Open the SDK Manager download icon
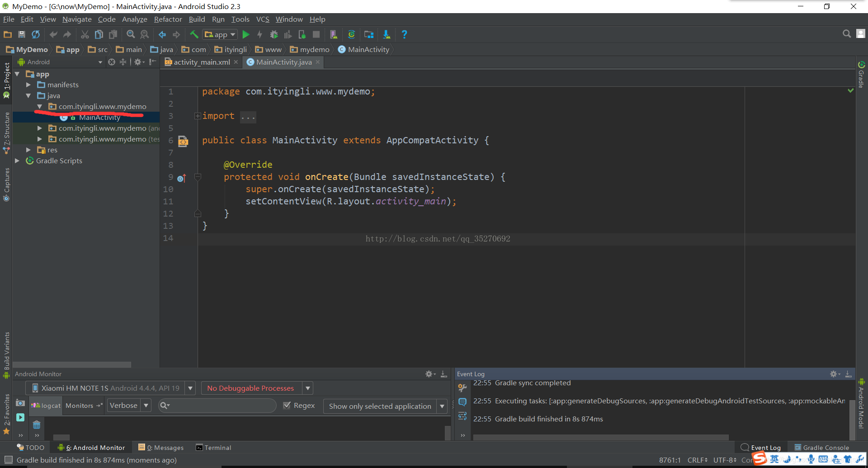The width and height of the screenshot is (868, 468). point(387,34)
